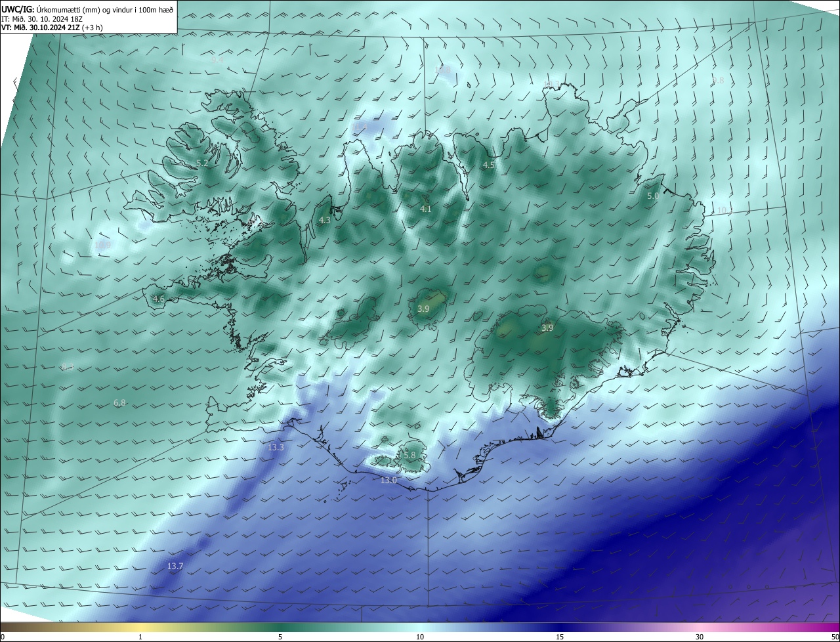Click the faint 10.9 value label

102,246
